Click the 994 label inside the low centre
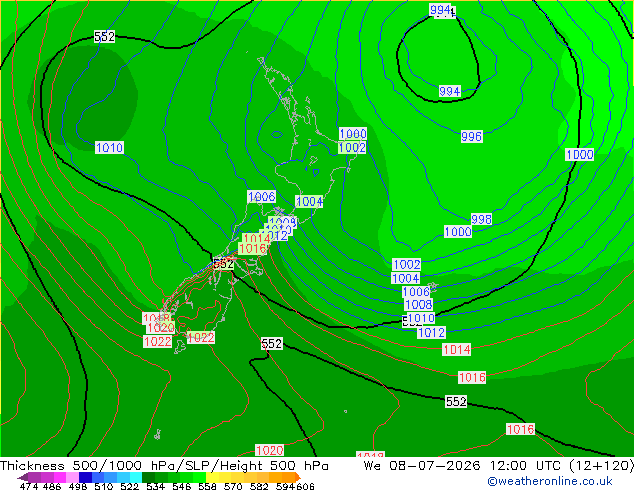The height and width of the screenshot is (490, 634). click(450, 91)
